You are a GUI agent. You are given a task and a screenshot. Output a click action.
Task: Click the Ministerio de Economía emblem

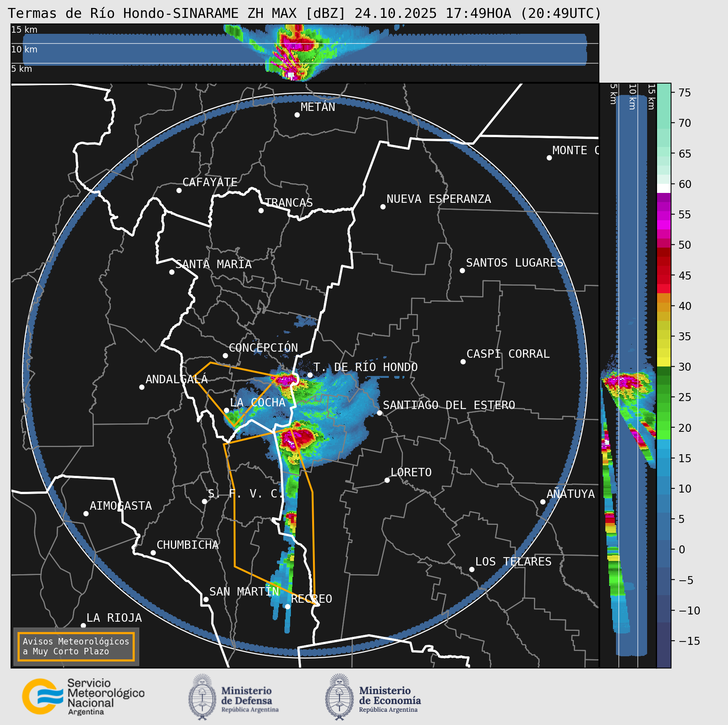340,697
